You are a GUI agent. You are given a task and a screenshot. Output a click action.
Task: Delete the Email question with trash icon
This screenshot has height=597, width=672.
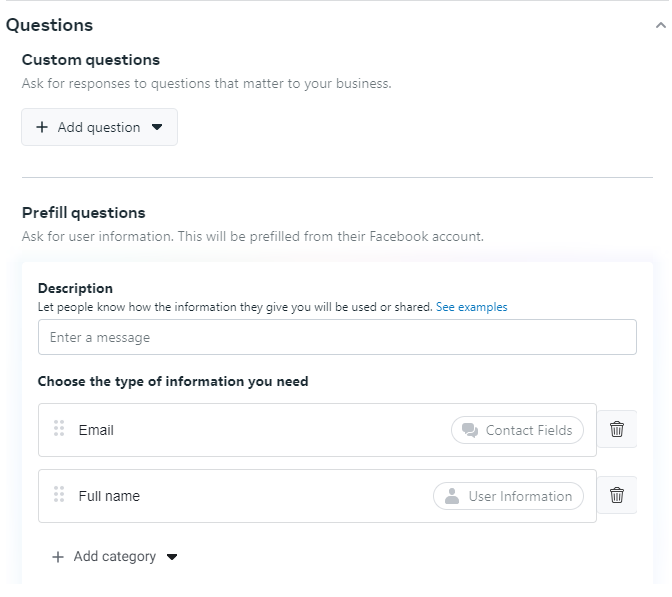(617, 429)
